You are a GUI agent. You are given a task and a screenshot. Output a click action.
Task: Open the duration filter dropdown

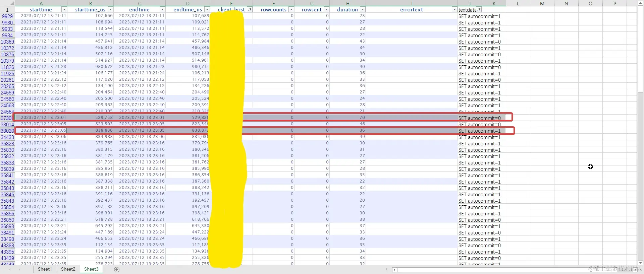click(363, 10)
